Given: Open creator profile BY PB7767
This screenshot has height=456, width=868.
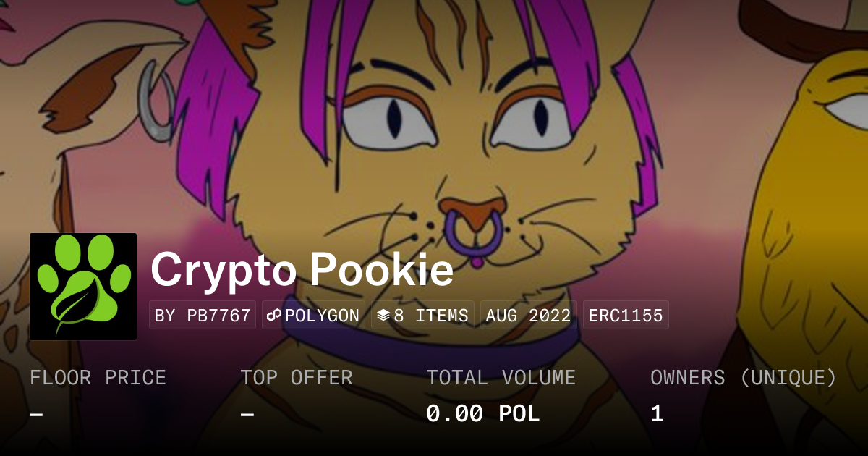Looking at the screenshot, I should coord(203,316).
